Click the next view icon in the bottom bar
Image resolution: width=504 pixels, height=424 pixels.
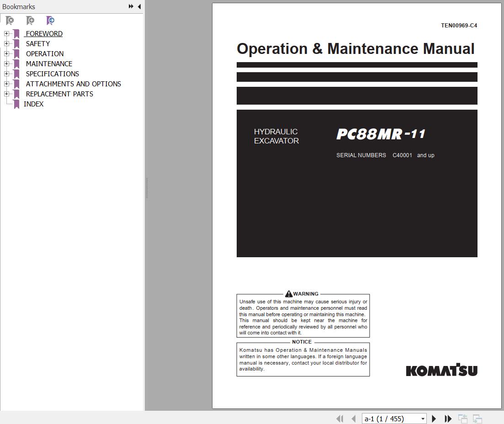[477, 419]
